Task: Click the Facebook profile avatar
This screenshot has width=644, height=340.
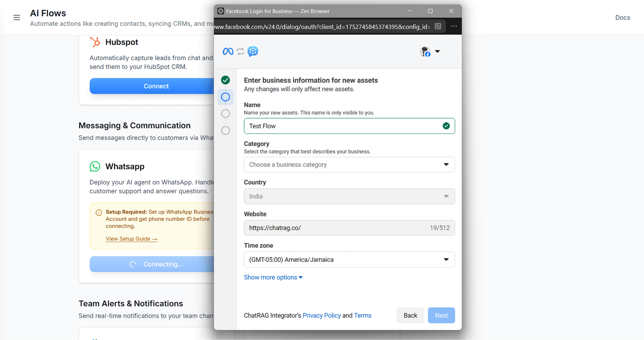Action: [425, 52]
